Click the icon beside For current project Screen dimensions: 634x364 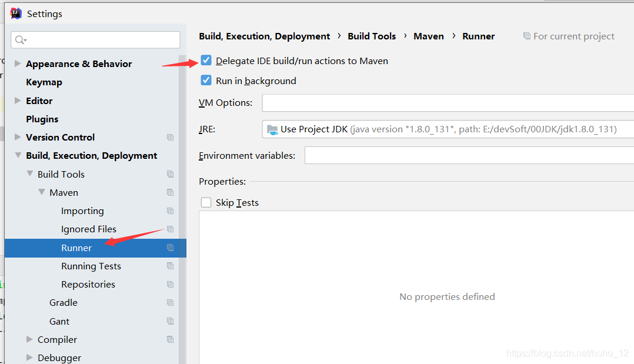tap(527, 36)
